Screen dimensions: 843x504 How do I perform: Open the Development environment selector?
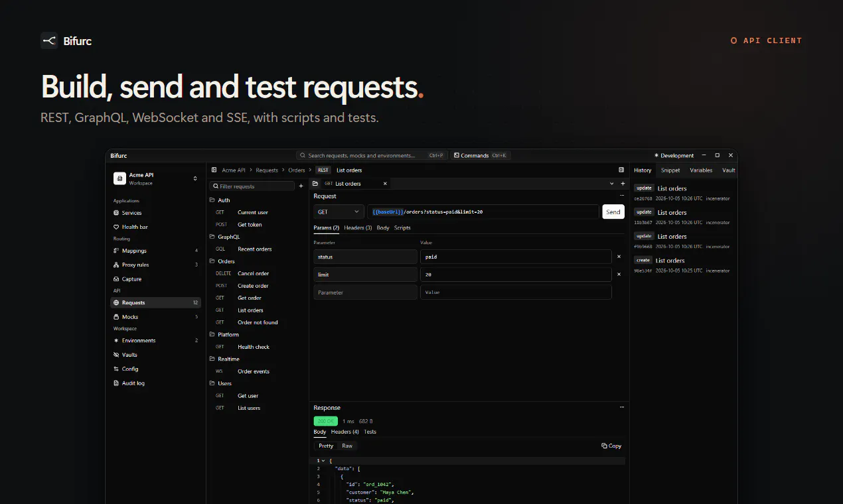pyautogui.click(x=674, y=155)
